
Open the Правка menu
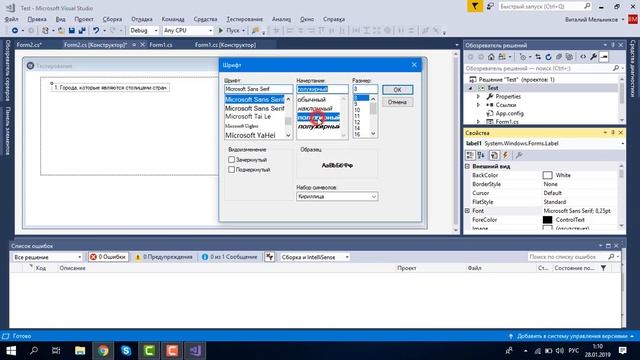click(x=37, y=19)
